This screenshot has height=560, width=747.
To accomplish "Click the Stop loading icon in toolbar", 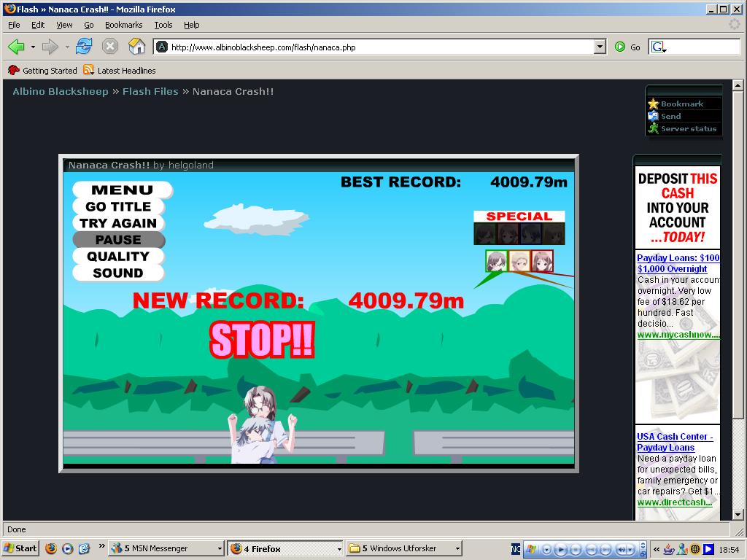I will point(110,46).
